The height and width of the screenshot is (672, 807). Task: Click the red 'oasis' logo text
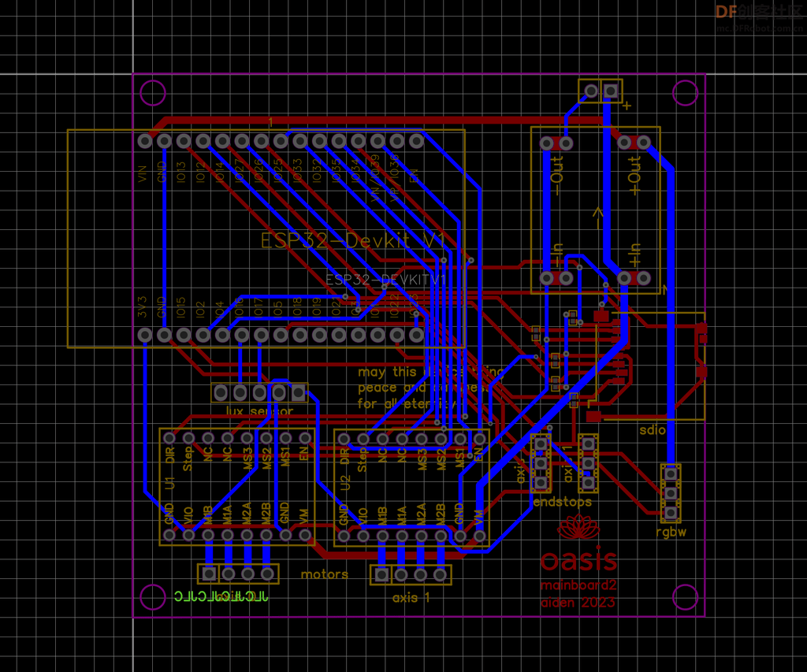click(x=578, y=560)
